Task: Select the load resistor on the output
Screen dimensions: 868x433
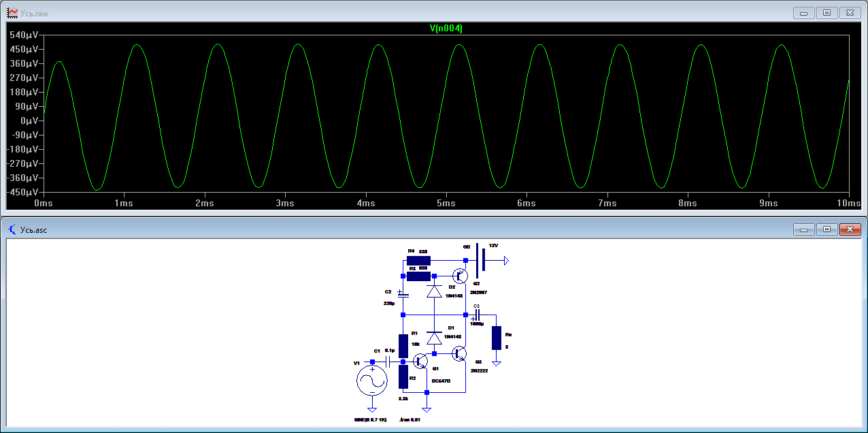Action: pyautogui.click(x=497, y=338)
